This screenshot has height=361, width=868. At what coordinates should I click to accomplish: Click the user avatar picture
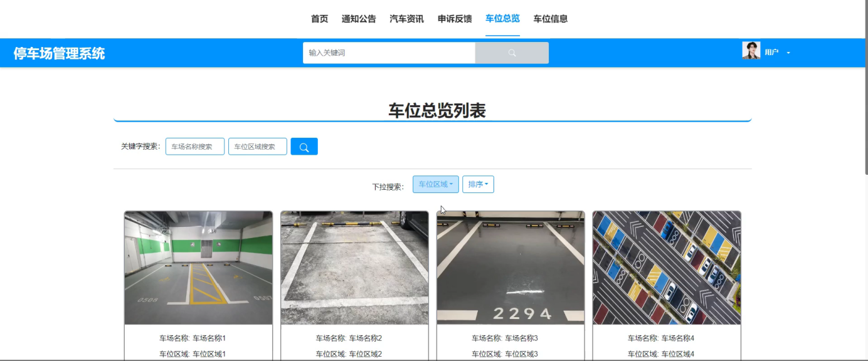(x=751, y=51)
